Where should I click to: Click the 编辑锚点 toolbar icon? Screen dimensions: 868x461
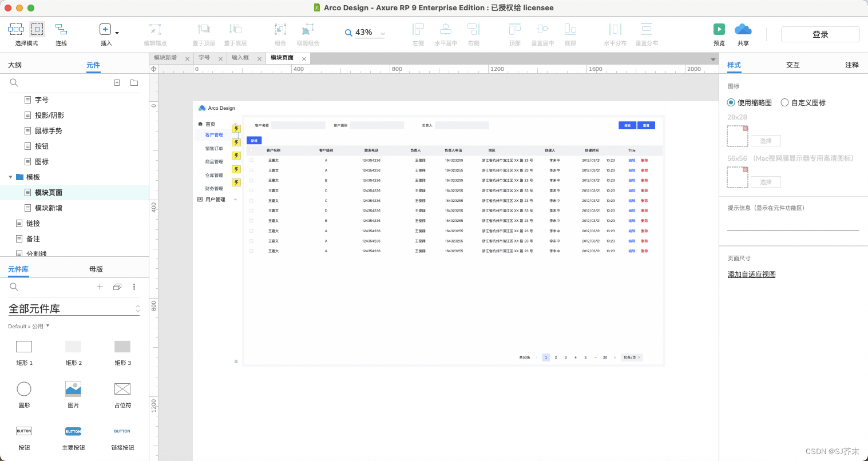point(155,29)
